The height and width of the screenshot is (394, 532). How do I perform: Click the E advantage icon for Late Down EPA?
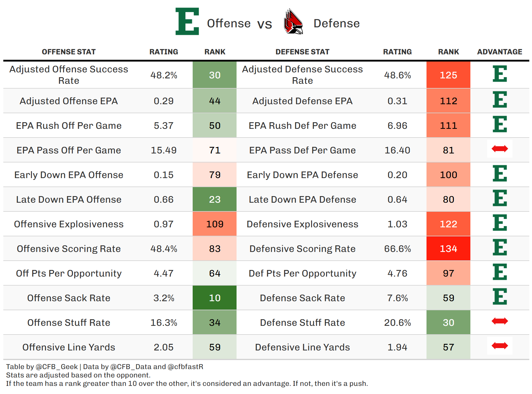500,198
